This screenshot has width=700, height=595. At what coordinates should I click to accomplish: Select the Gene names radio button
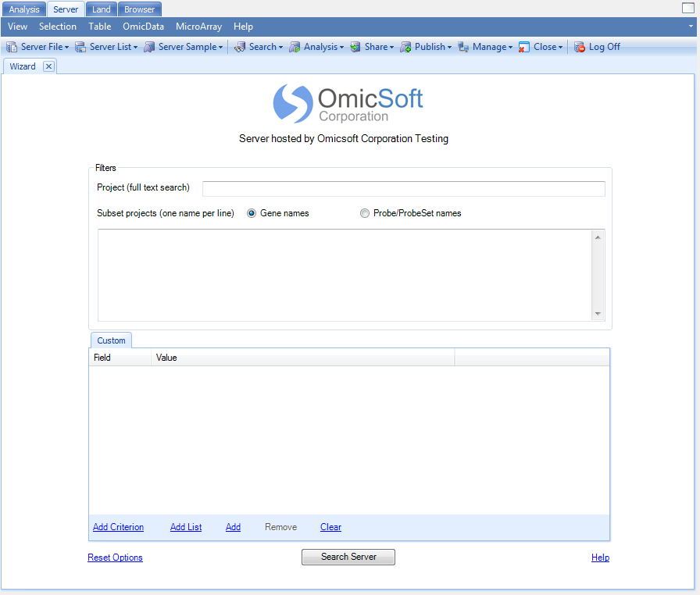[x=252, y=213]
